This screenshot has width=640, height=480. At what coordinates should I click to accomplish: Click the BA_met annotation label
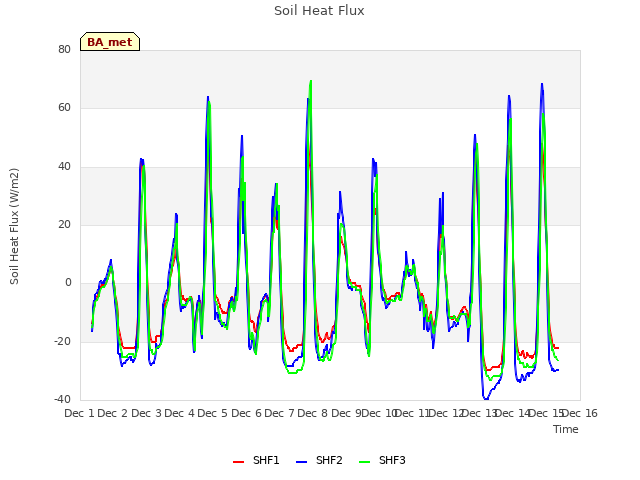coord(110,42)
